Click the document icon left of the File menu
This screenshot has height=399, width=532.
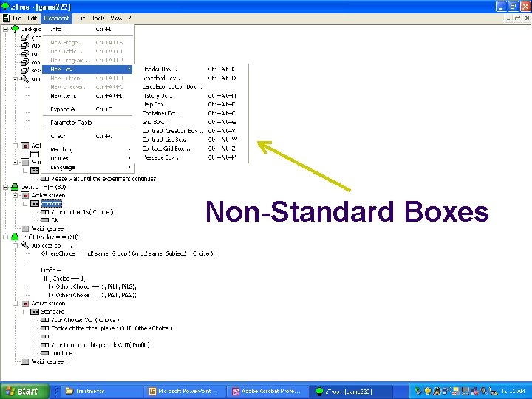(6, 18)
